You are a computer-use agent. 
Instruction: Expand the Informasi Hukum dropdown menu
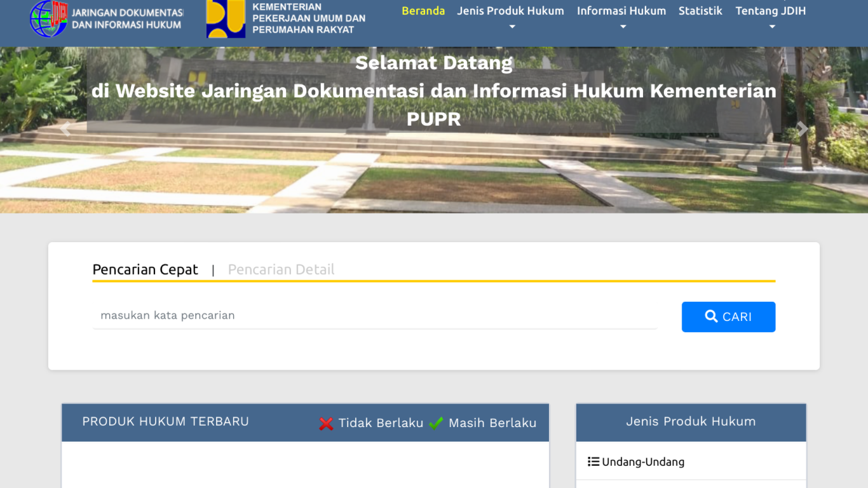point(621,18)
